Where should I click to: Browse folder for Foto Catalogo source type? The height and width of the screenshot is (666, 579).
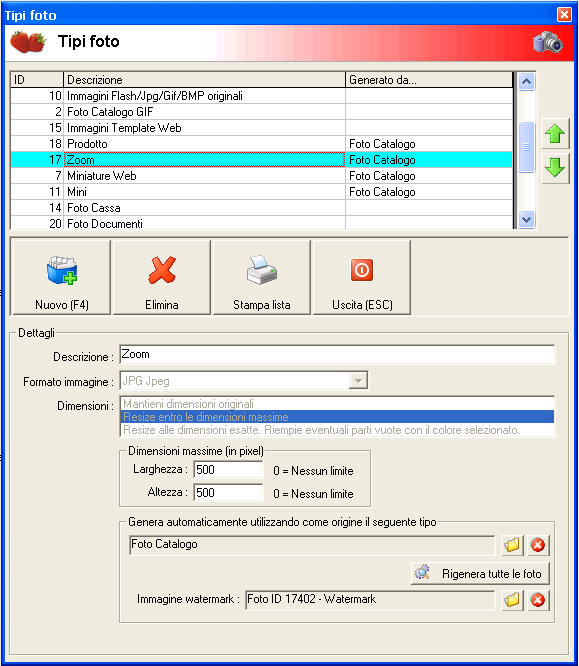(x=512, y=545)
